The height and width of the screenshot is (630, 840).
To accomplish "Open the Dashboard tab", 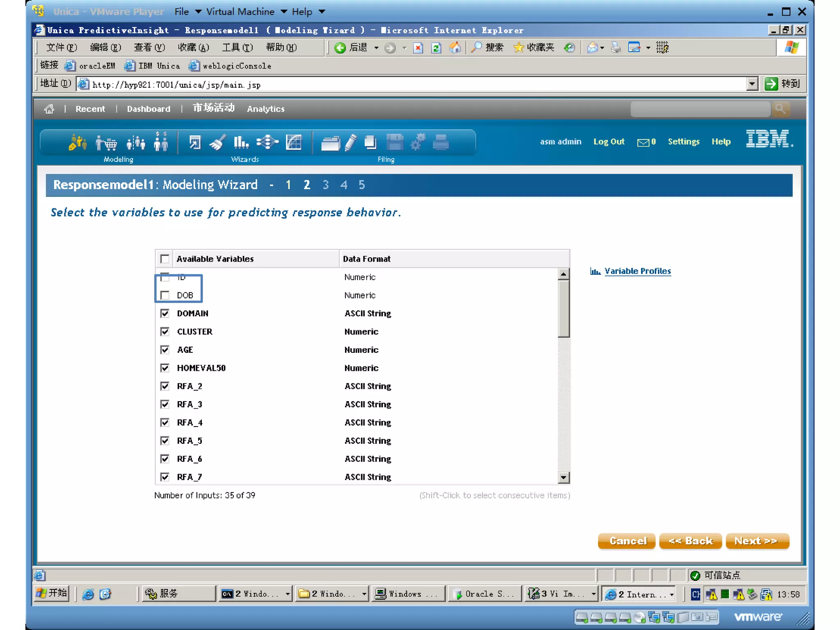I will click(x=148, y=109).
